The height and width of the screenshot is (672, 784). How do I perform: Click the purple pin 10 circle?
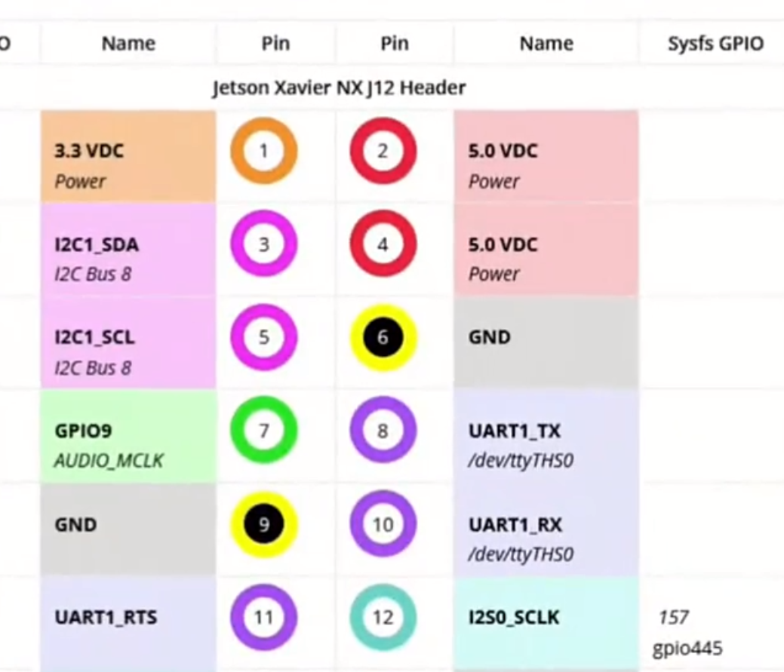pos(383,523)
